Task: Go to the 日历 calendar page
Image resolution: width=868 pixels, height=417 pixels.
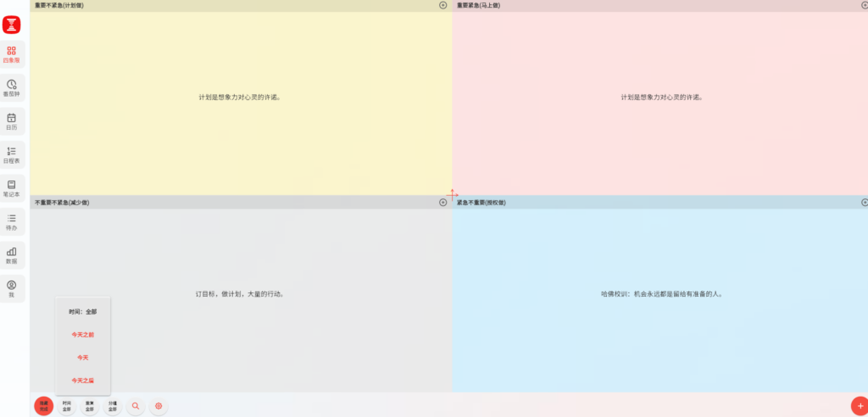Action: [12, 121]
